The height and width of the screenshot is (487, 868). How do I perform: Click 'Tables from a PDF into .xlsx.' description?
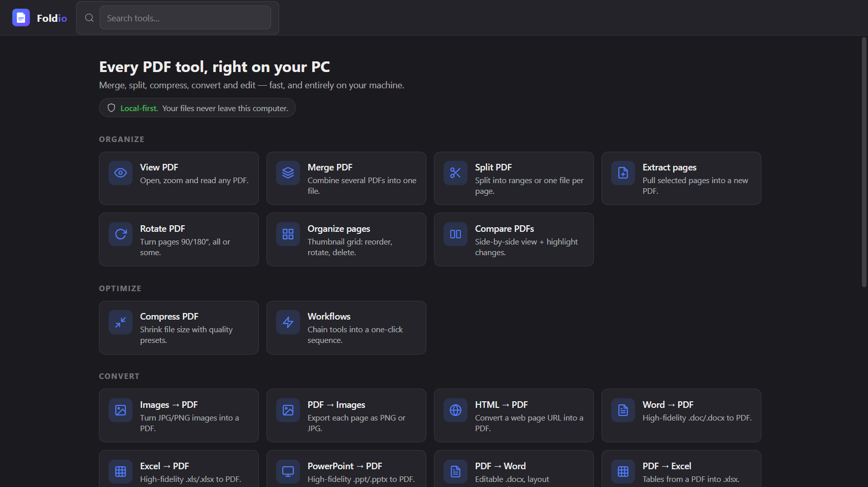691,479
